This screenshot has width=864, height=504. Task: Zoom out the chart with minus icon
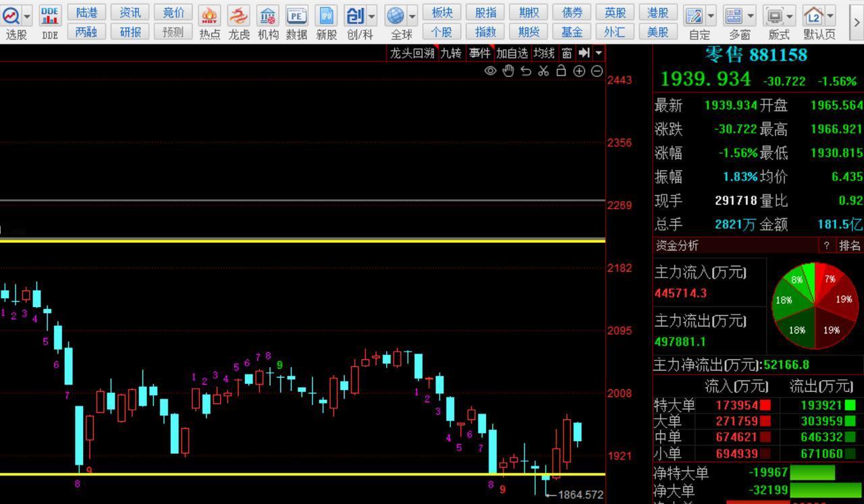click(597, 71)
